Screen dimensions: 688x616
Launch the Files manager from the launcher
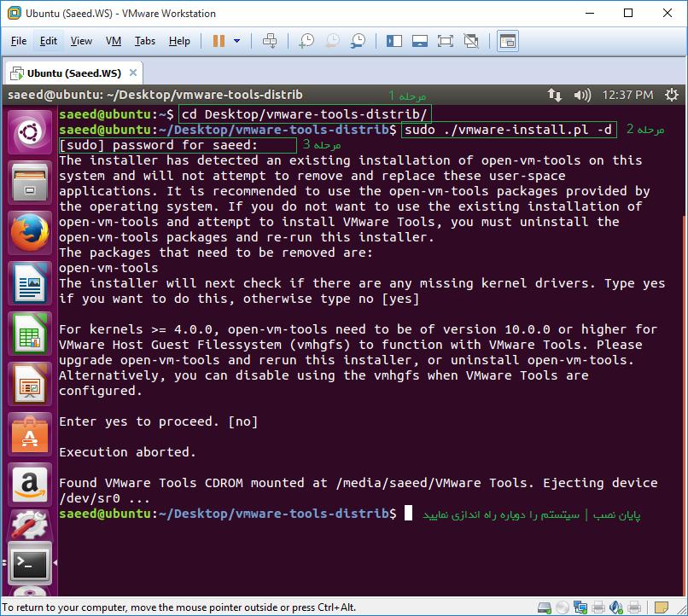[x=29, y=182]
